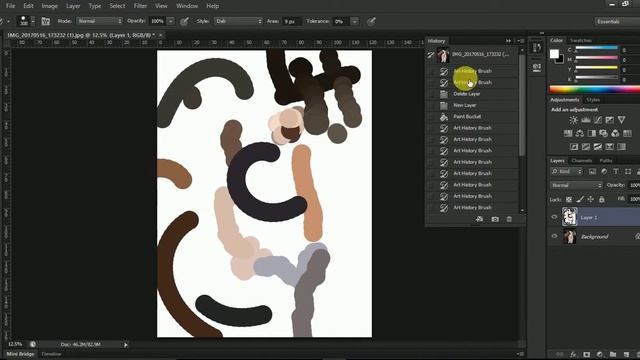This screenshot has height=360, width=640.
Task: Add Levels adjustment
Action: click(586, 120)
